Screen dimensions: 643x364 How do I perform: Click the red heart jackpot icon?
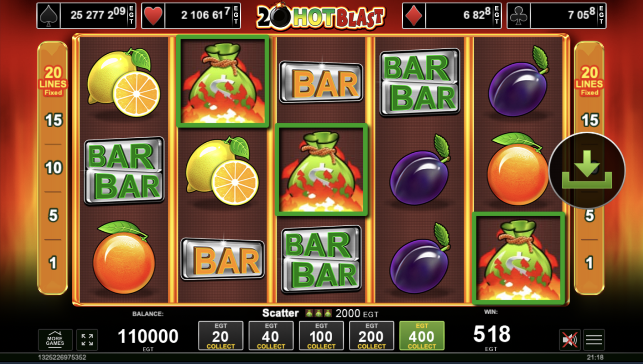tap(153, 16)
